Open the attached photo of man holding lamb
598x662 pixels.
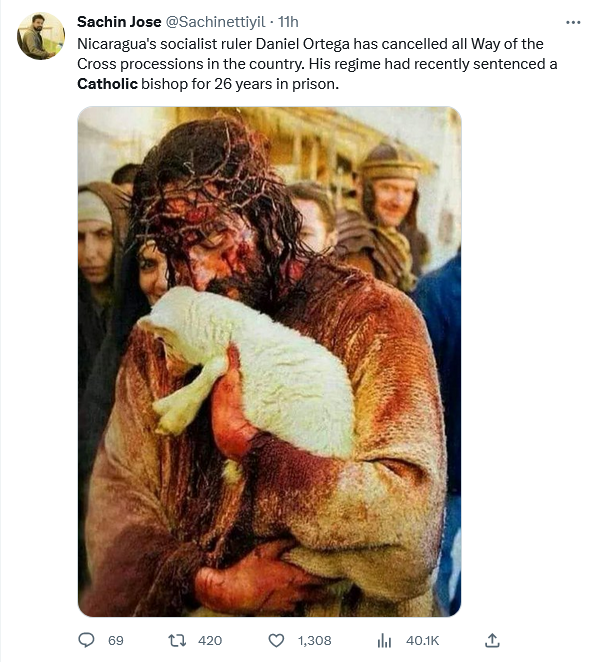point(269,361)
